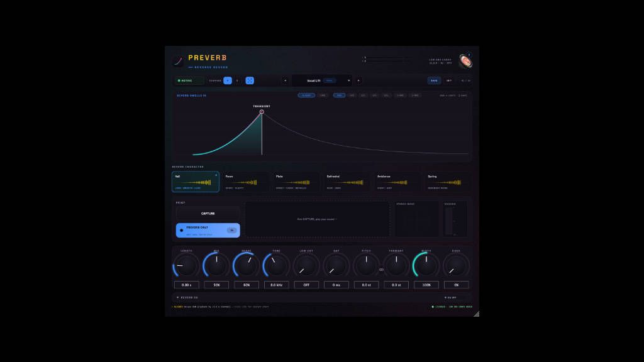
Task: Select compare slot A
Action: 228,81
